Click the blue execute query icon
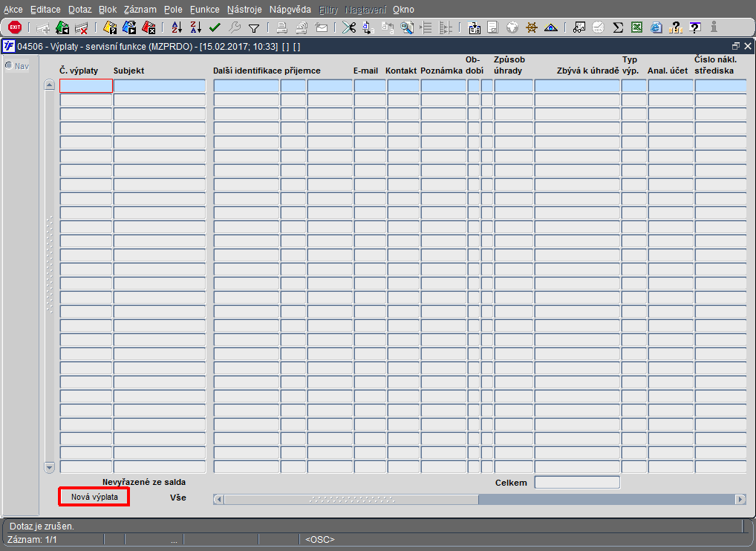The image size is (756, 551). pyautogui.click(x=129, y=28)
